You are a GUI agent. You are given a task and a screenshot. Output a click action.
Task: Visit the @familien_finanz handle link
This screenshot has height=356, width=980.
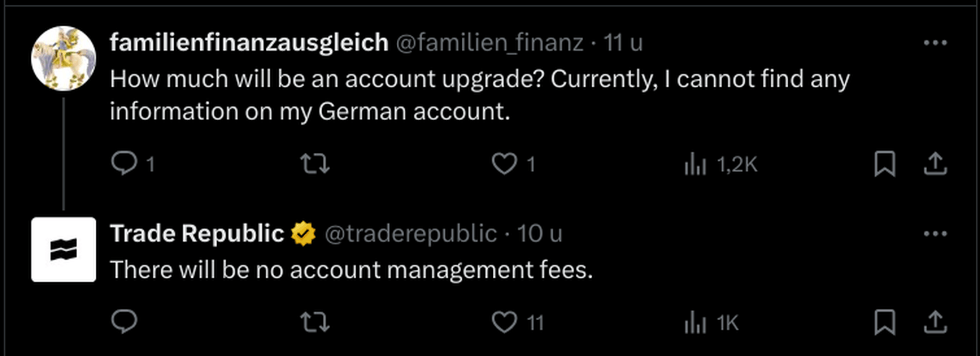click(x=490, y=43)
